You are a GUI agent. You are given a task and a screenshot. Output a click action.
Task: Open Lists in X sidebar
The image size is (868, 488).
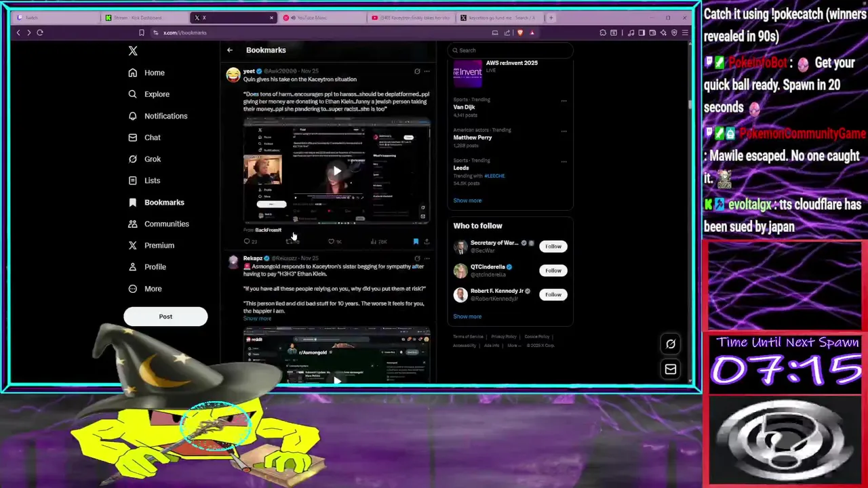144,181
